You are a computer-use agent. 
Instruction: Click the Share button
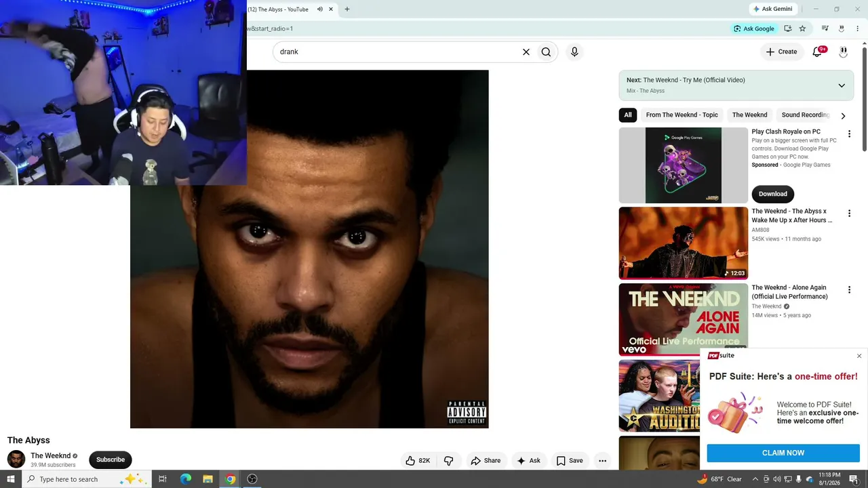point(486,461)
